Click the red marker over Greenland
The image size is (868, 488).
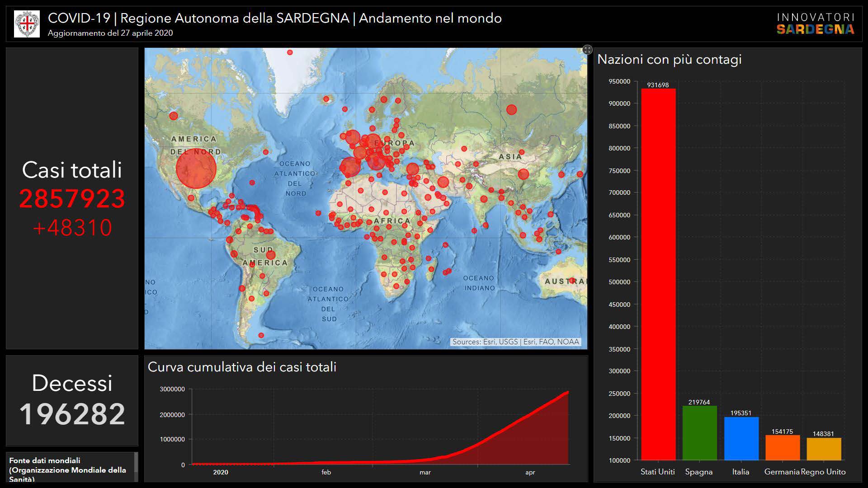tap(290, 52)
